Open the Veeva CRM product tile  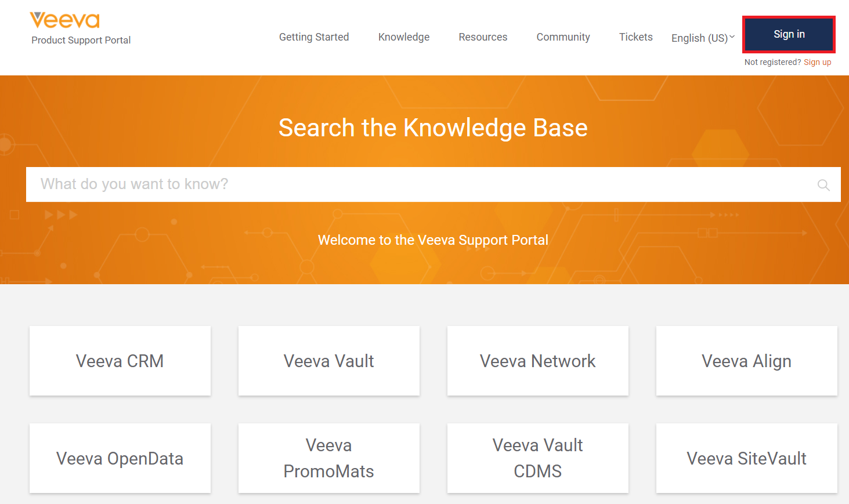click(x=120, y=361)
